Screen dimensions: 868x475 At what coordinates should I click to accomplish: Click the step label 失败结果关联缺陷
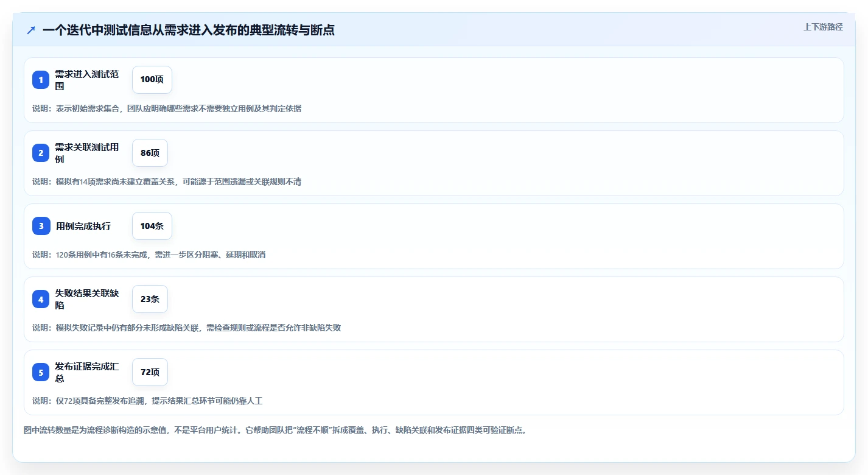87,299
